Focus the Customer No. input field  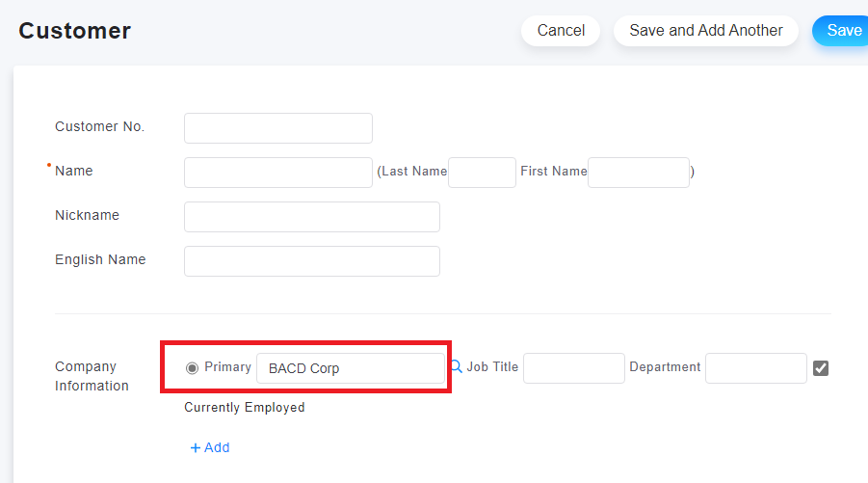(x=278, y=128)
